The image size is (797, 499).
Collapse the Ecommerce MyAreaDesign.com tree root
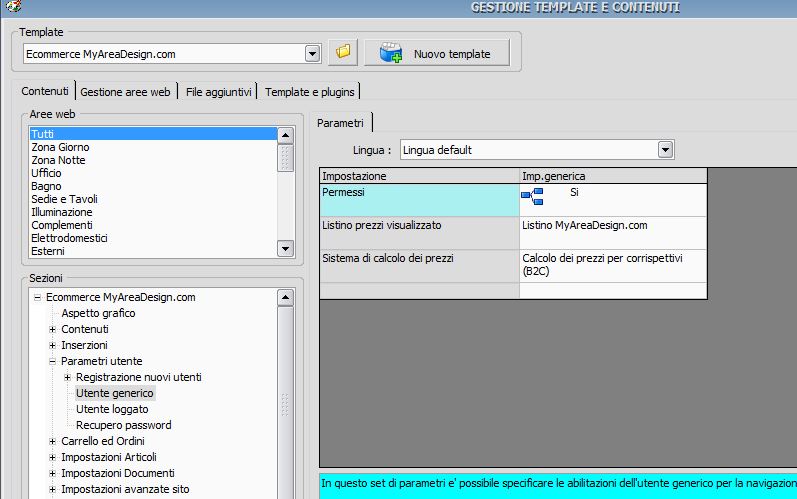[x=37, y=297]
